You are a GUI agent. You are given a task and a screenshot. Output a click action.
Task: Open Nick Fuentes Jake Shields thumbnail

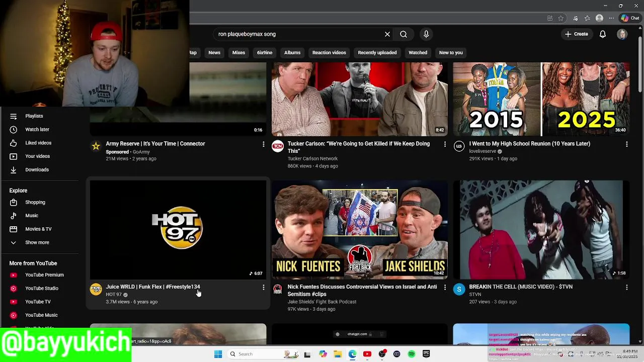[x=360, y=230]
